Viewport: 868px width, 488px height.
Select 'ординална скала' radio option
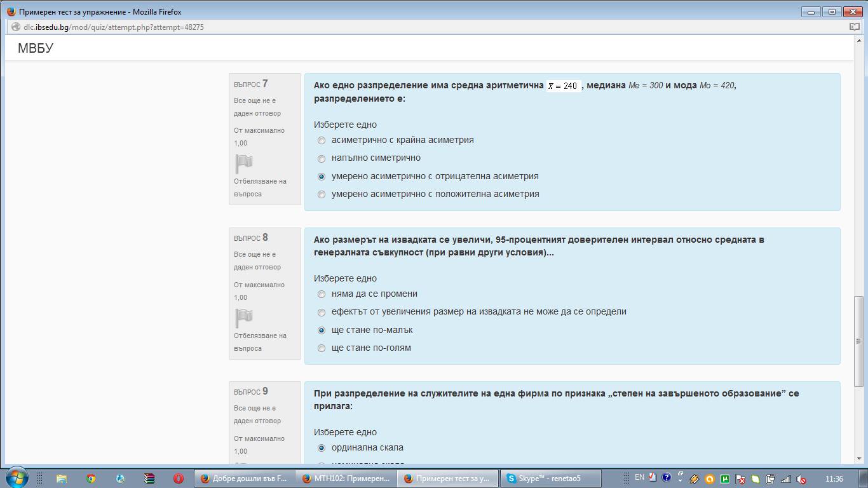click(322, 448)
